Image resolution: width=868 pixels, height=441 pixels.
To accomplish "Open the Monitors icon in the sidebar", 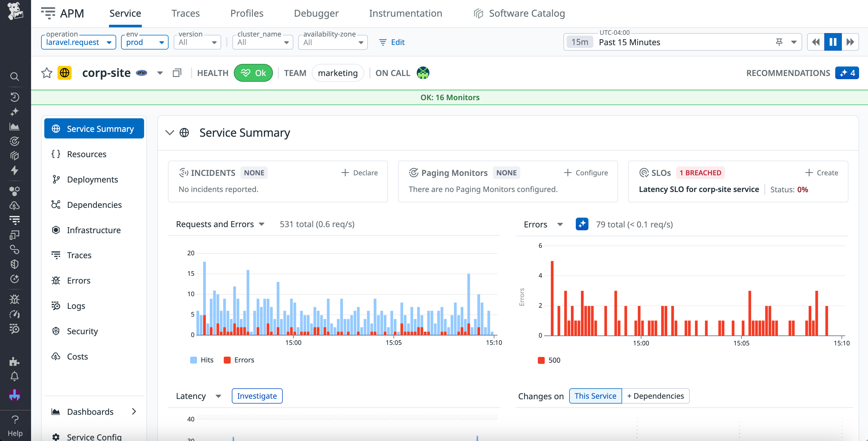I will (15, 141).
